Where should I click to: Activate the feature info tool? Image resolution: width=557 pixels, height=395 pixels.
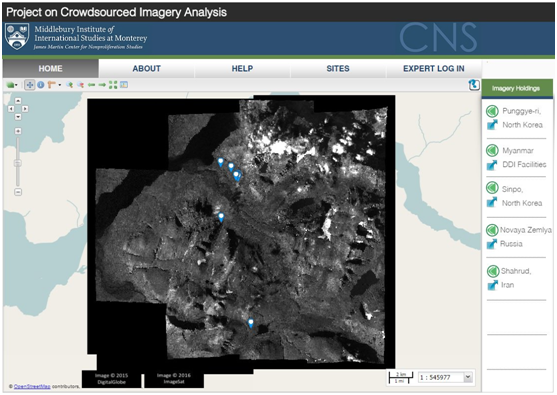[x=40, y=85]
